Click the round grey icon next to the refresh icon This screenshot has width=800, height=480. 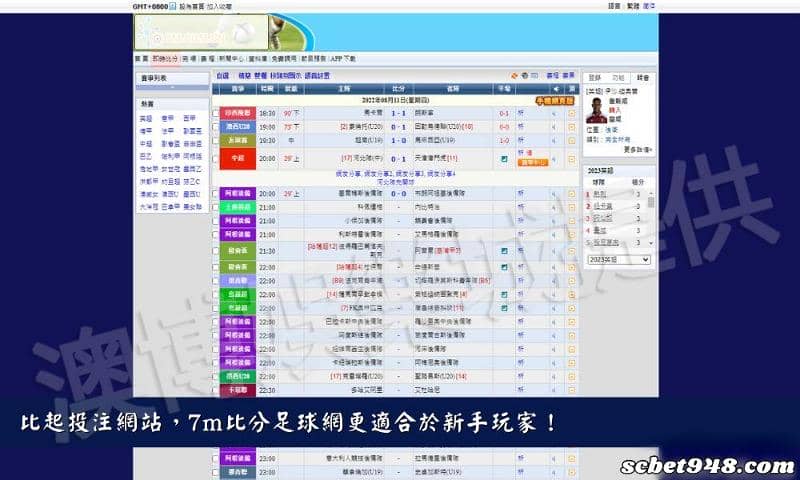pos(524,75)
